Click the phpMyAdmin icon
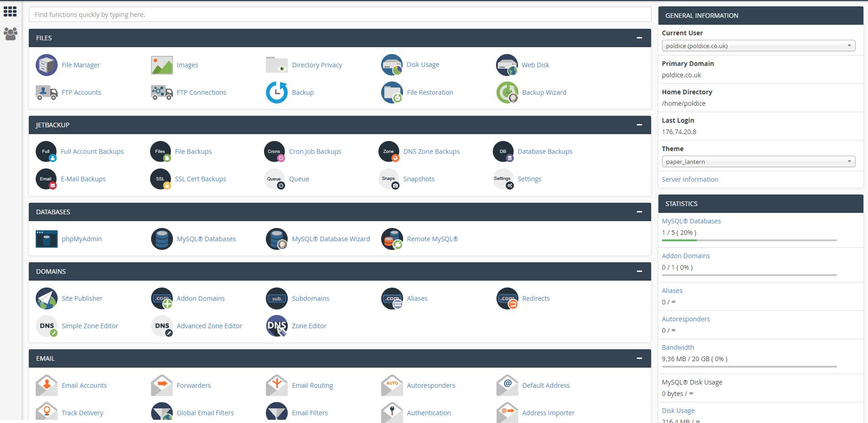Viewport: 868px width, 423px height. pos(47,239)
